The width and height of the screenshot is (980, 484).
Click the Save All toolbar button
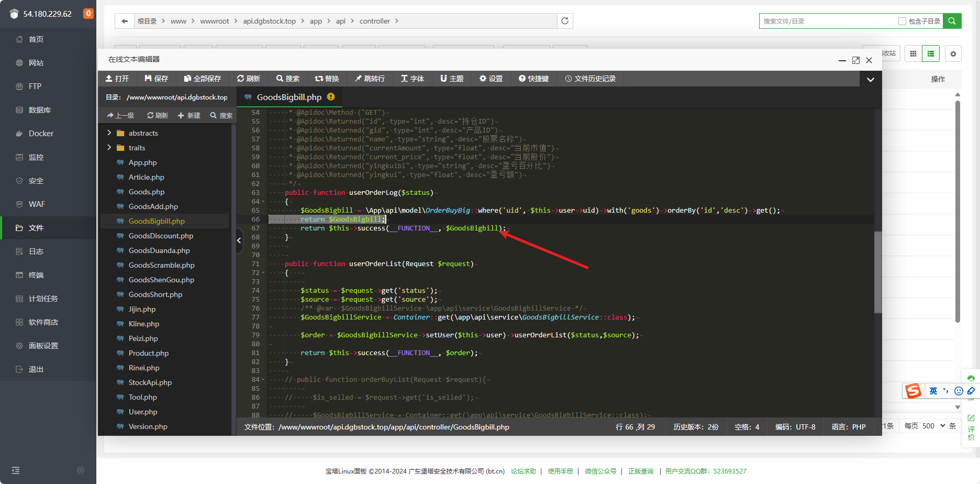point(202,79)
